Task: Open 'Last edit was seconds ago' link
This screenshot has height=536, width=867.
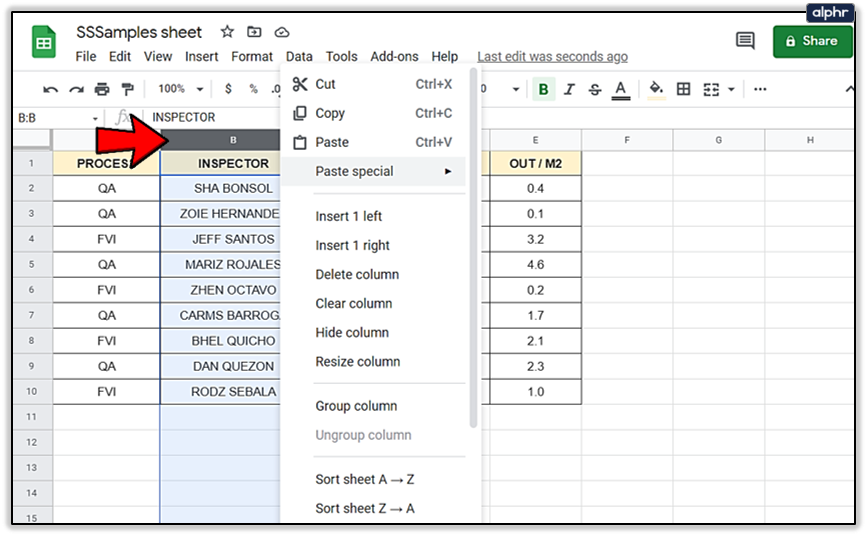Action: click(x=552, y=57)
